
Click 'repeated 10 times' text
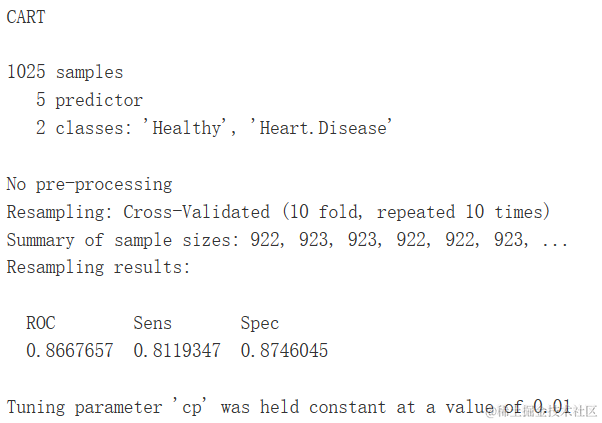coord(463,212)
